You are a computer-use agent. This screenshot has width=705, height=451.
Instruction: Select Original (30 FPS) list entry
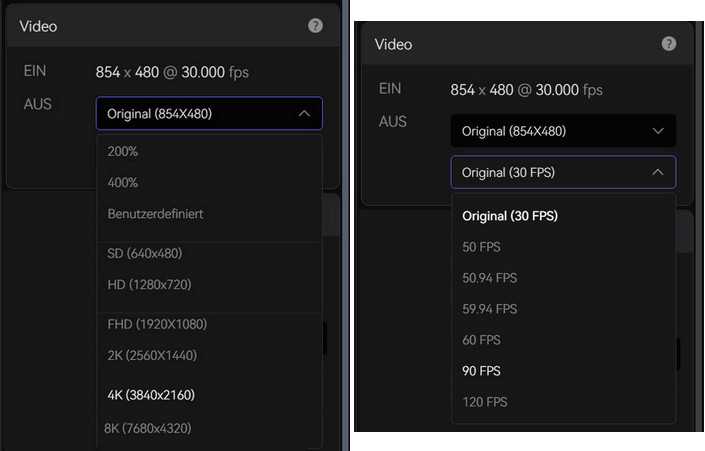563,216
